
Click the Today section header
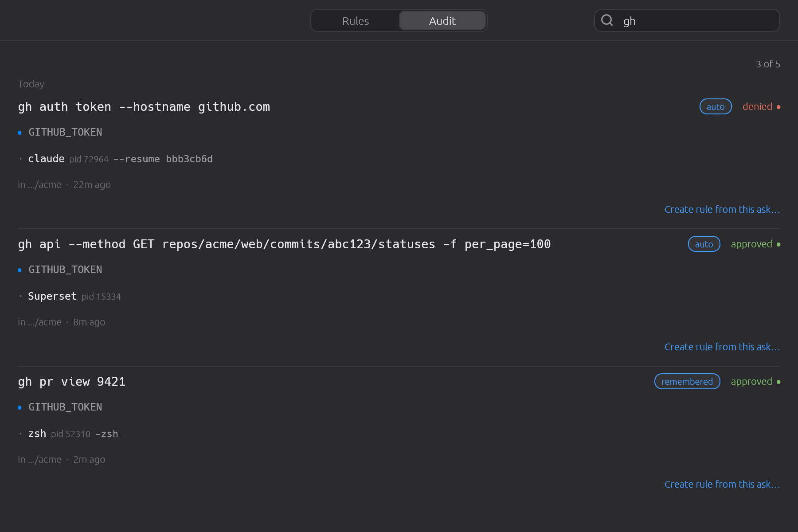tap(31, 84)
